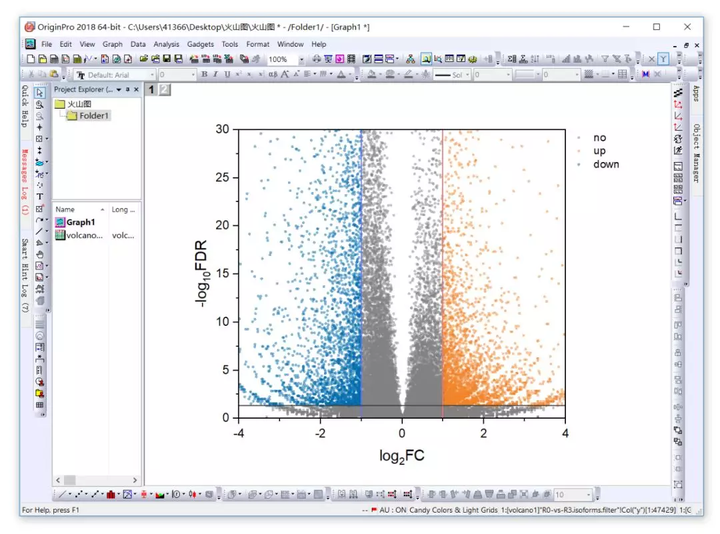Image resolution: width=720 pixels, height=534 pixels.
Task: Open the Project Explorer dropdown arrow
Action: tap(119, 90)
